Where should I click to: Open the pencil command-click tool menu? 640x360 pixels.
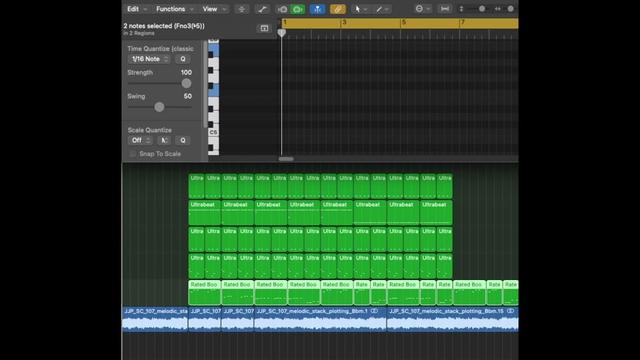pos(382,9)
